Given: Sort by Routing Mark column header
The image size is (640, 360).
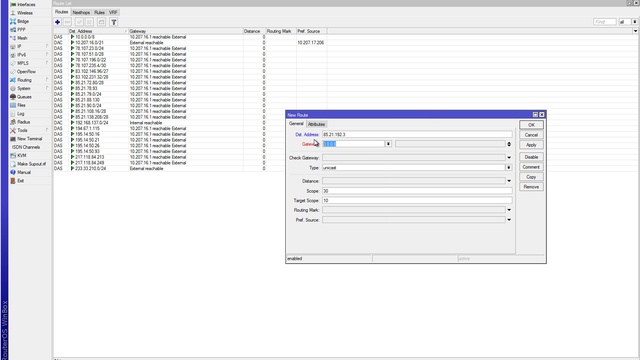Looking at the screenshot, I should (281, 31).
